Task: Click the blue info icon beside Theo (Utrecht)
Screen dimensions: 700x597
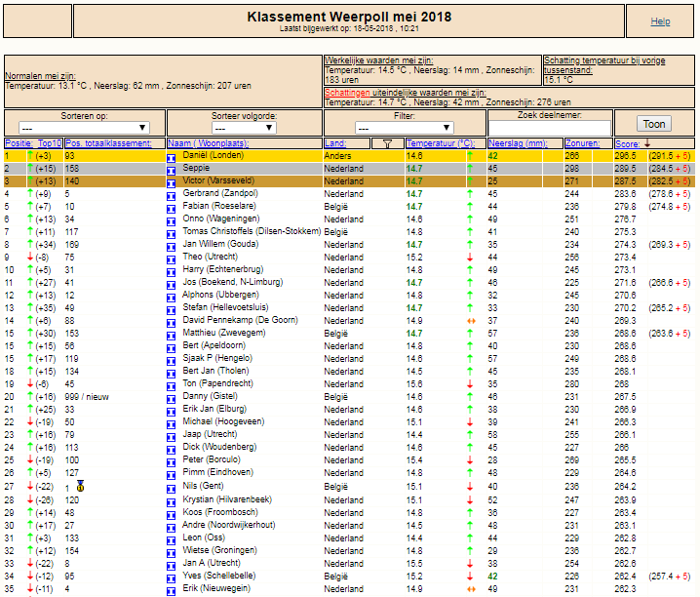Action: [171, 259]
